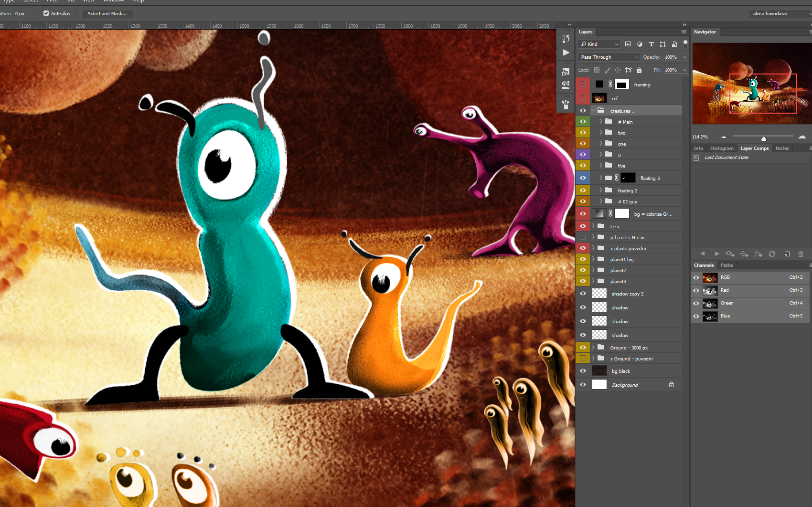Screen dimensions: 812x507
Task: Expand the tex group
Action: [x=594, y=226]
